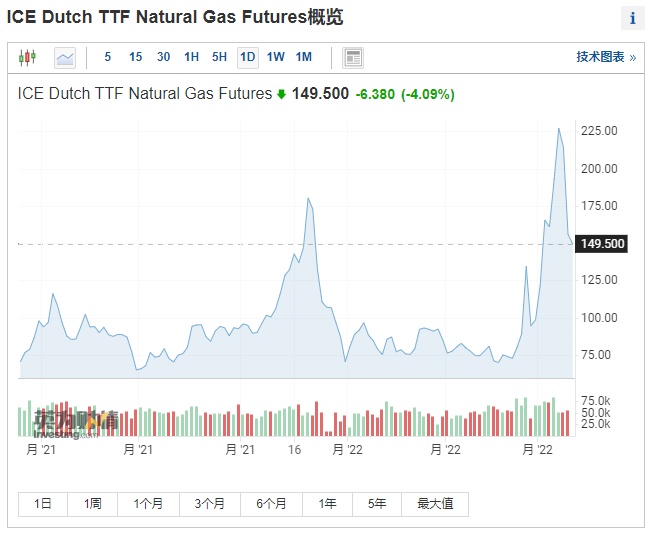Click the ICE Dutch TTF Natural Gas Futures heading
The height and width of the screenshot is (534, 651).
click(173, 18)
